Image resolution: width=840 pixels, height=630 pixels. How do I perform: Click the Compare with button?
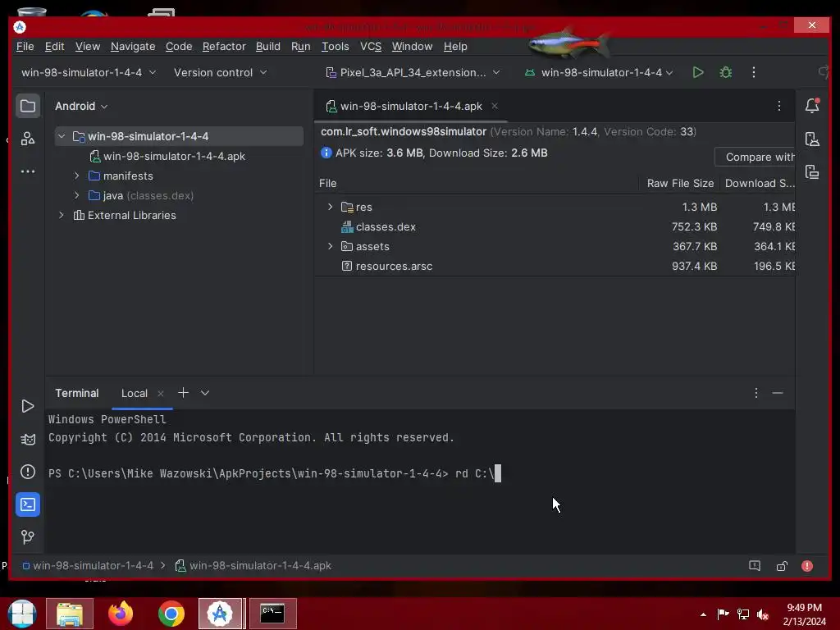click(755, 157)
